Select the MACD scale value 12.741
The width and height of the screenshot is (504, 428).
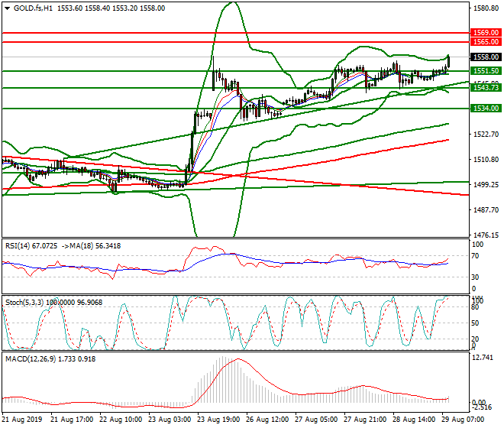click(x=483, y=358)
